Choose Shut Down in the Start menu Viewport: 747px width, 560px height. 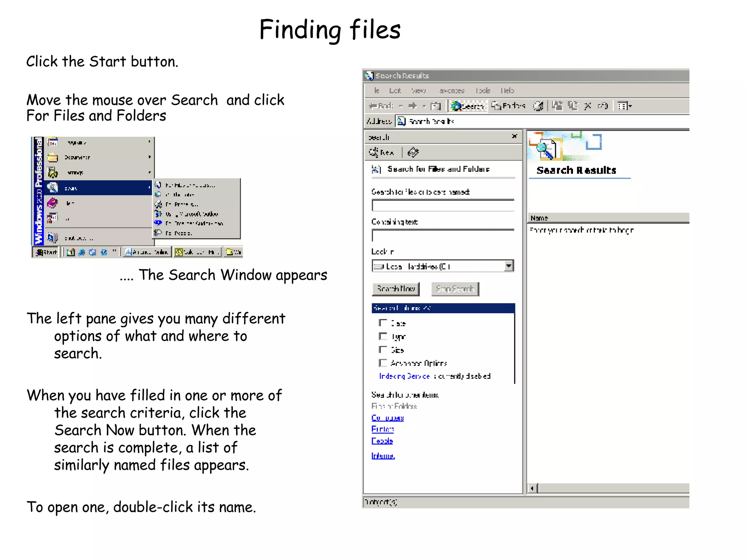pos(98,238)
